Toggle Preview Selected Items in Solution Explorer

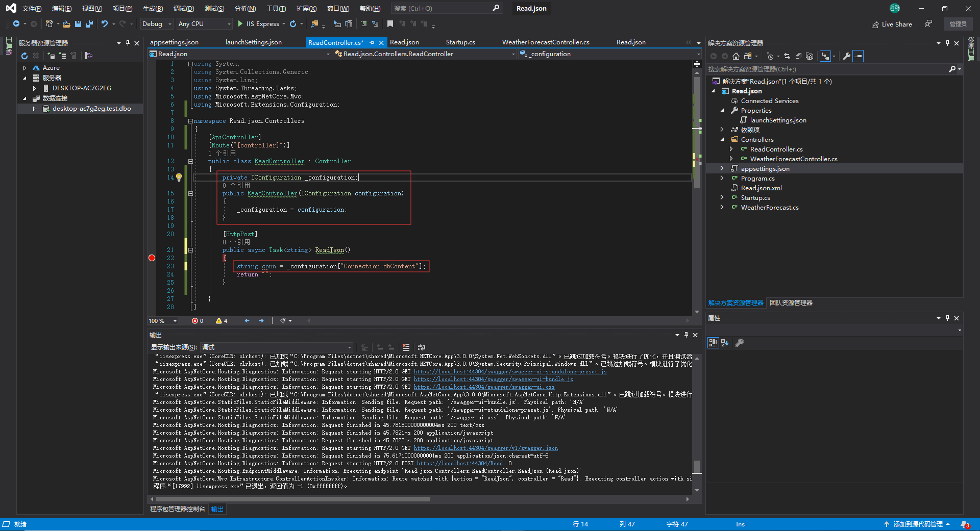coord(859,56)
